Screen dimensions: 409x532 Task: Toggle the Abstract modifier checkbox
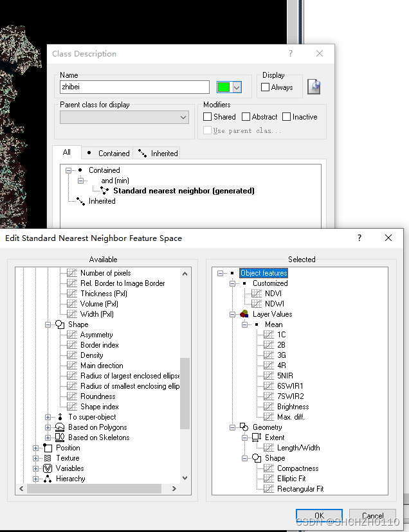point(246,117)
